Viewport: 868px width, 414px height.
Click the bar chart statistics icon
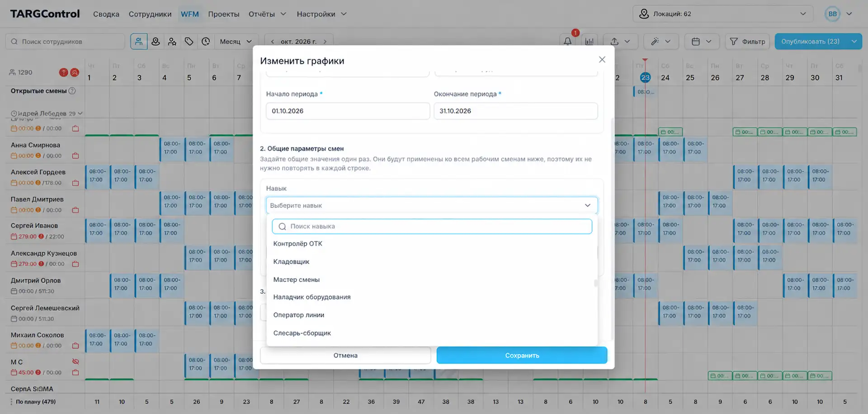point(590,42)
